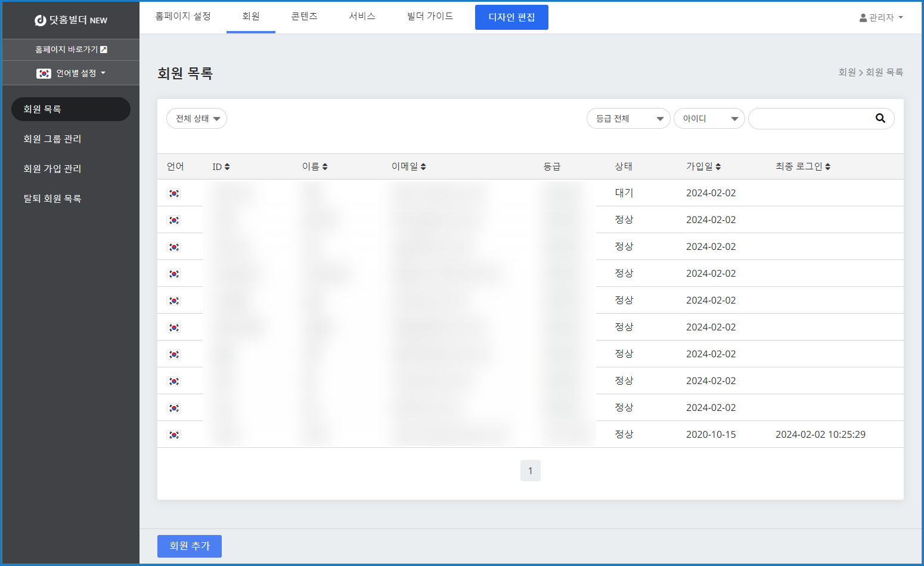
Task: Expand the 아이디 search type dropdown
Action: [x=709, y=119]
